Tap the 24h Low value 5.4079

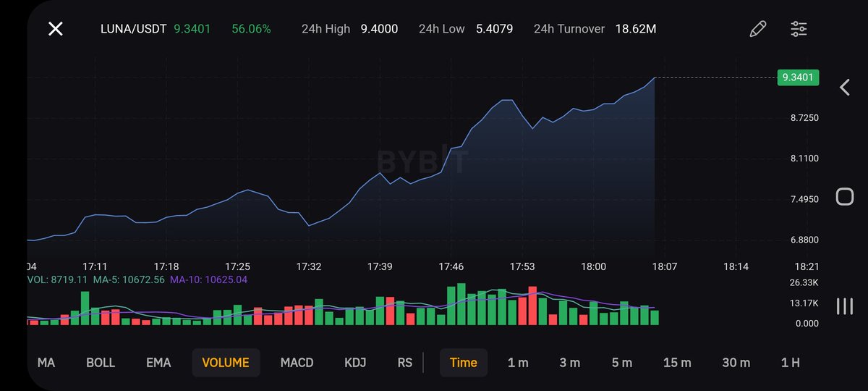click(x=495, y=29)
